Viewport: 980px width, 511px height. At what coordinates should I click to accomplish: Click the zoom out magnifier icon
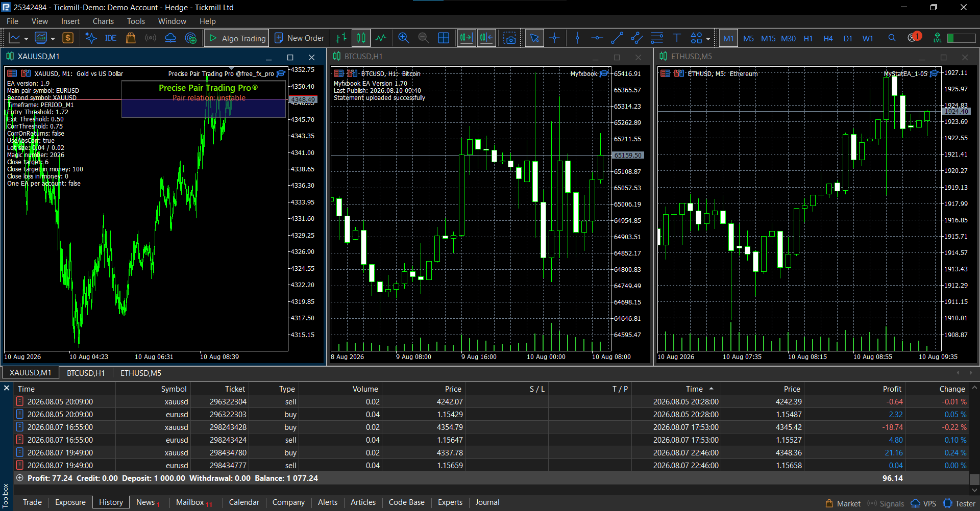[423, 38]
